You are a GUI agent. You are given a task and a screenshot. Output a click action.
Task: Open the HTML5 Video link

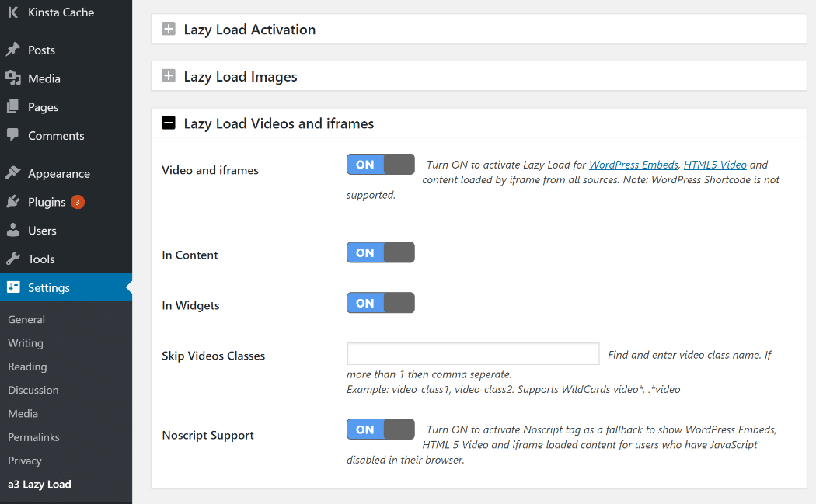pos(715,165)
